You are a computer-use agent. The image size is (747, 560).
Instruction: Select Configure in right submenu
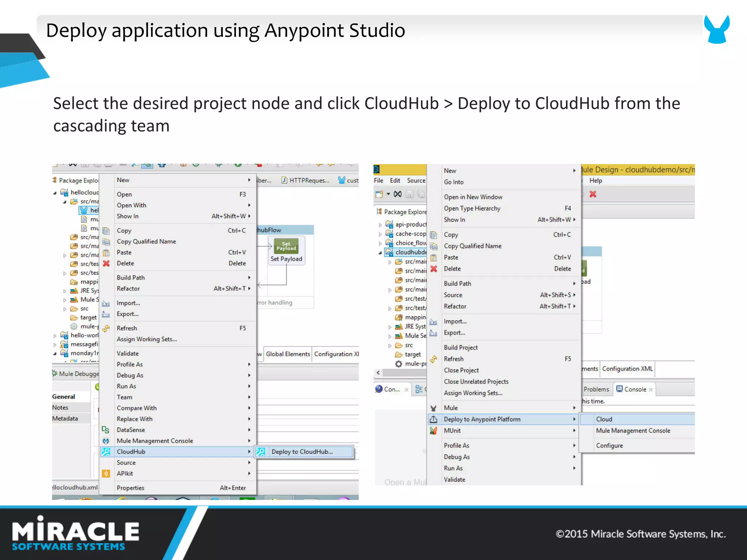pyautogui.click(x=637, y=446)
